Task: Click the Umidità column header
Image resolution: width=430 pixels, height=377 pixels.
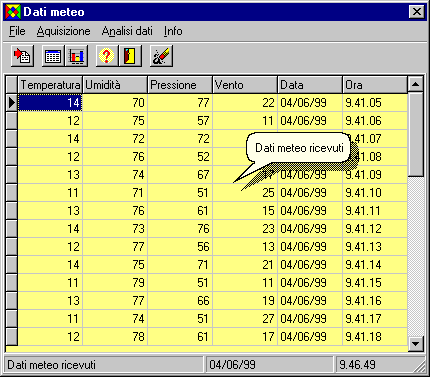Action: pos(115,85)
